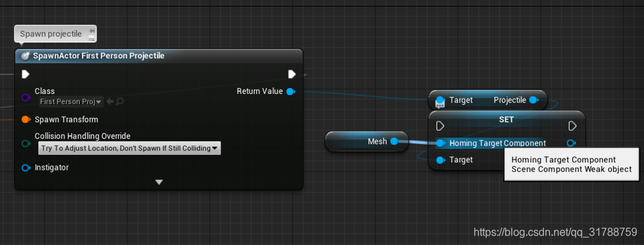Click the orange Spawn Transform pin
644x245 pixels.
(x=26, y=119)
